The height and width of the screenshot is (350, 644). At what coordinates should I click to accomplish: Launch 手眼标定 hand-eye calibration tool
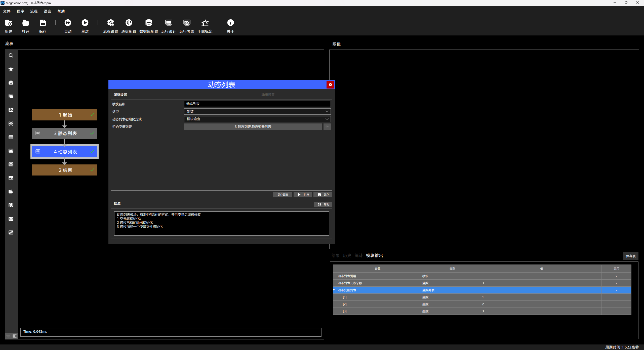tap(205, 23)
